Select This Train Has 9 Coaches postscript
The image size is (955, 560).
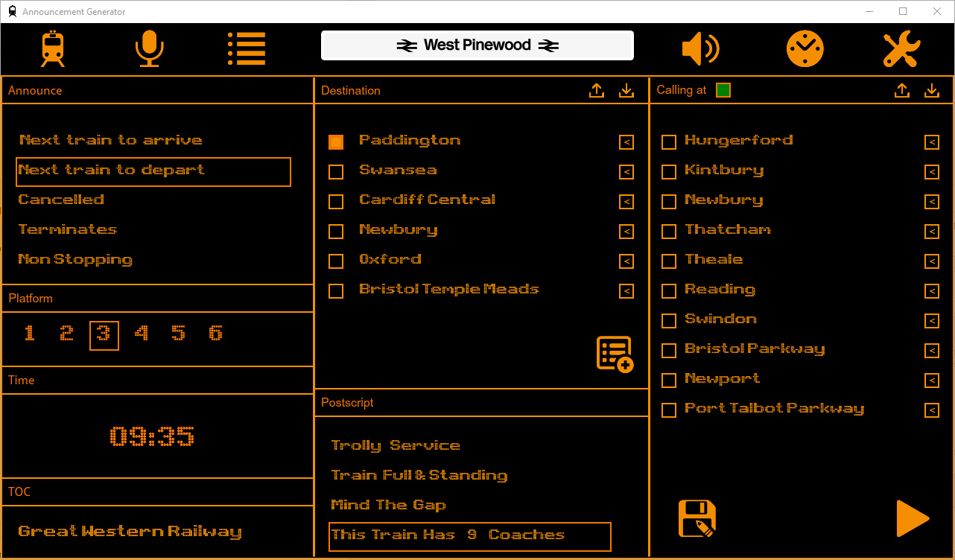point(470,537)
